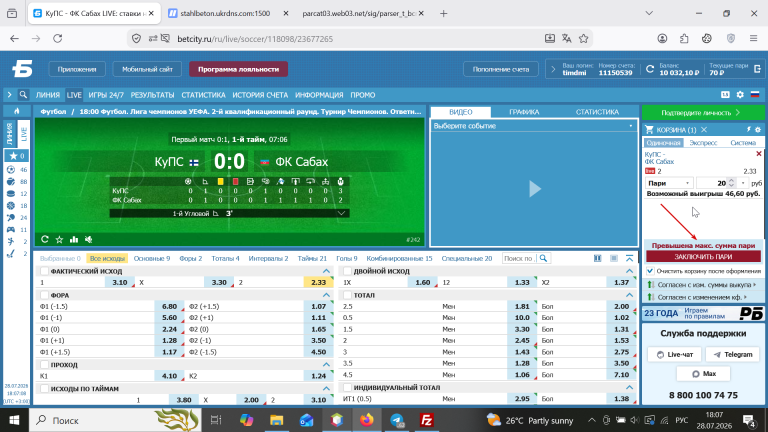Collapse the ДВОЙНОЙ ИСХОД section
Image resolution: width=768 pixels, height=432 pixels.
tap(629, 271)
